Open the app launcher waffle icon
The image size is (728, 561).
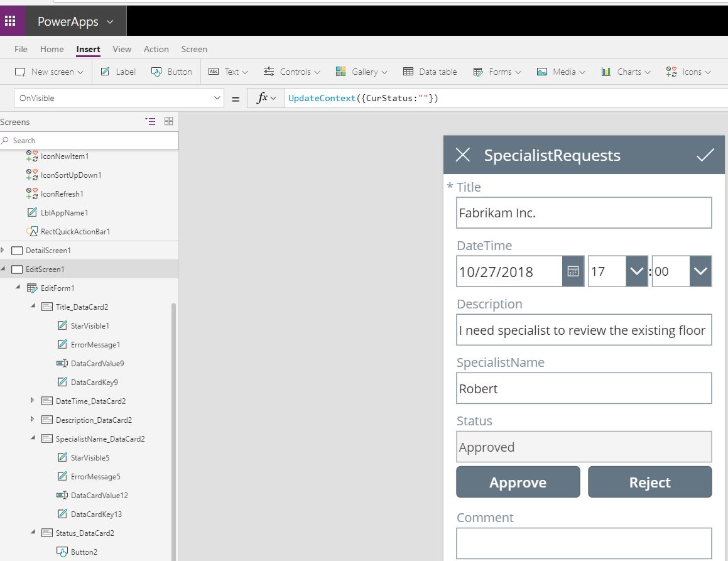pyautogui.click(x=10, y=21)
